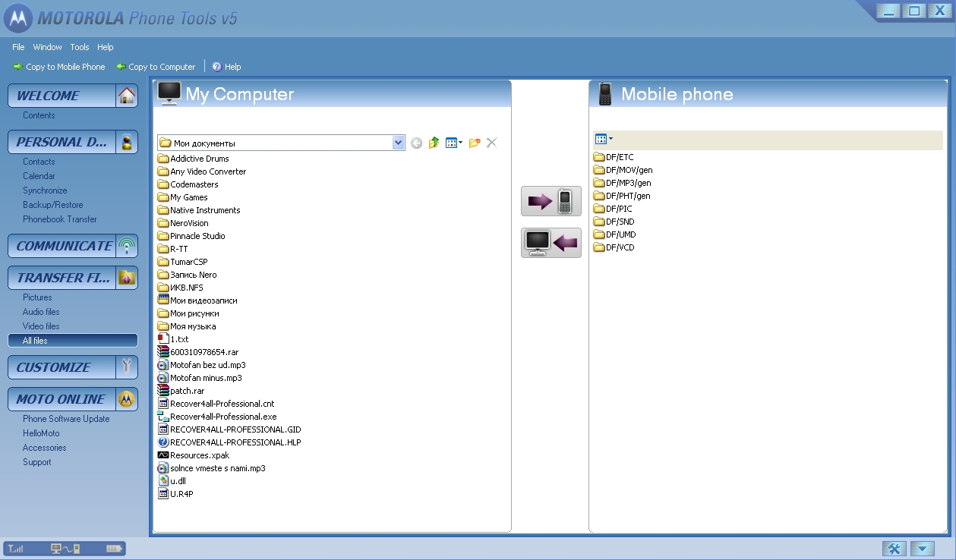956x560 pixels.
Task: Click the tools icon in bottom-right corner
Action: 894,549
